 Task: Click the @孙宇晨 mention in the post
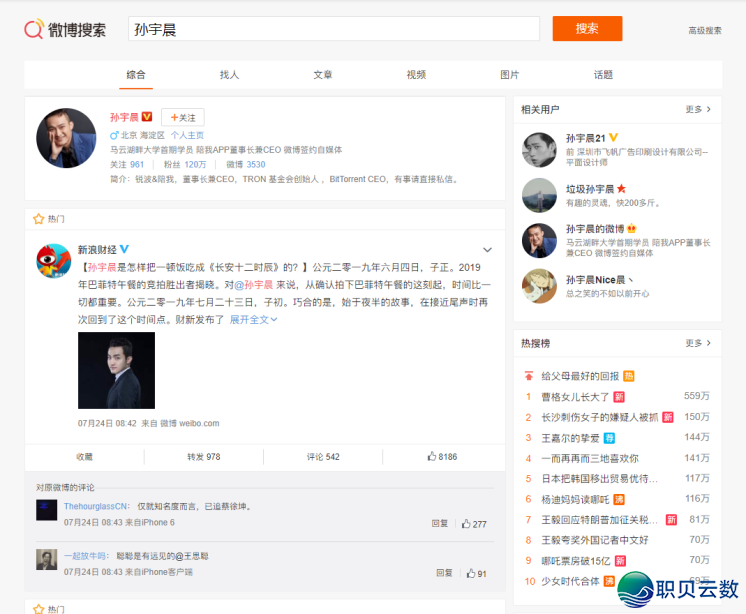(253, 285)
